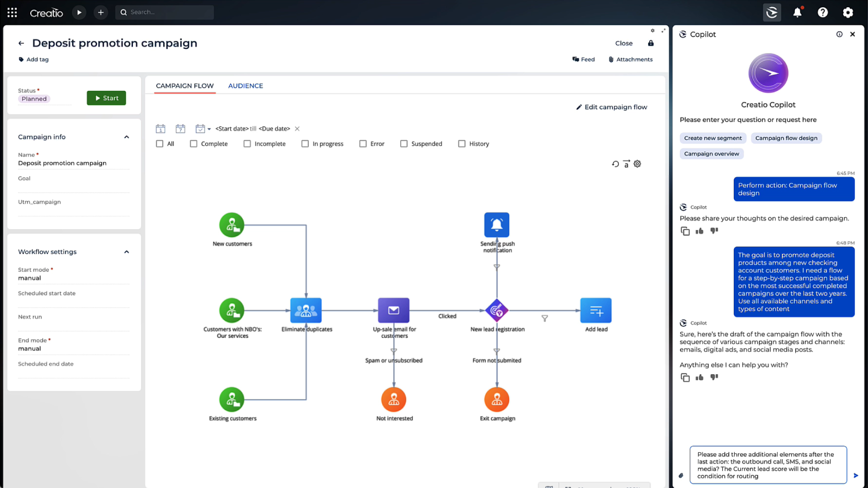Open the app launcher grid icon

coord(12,12)
